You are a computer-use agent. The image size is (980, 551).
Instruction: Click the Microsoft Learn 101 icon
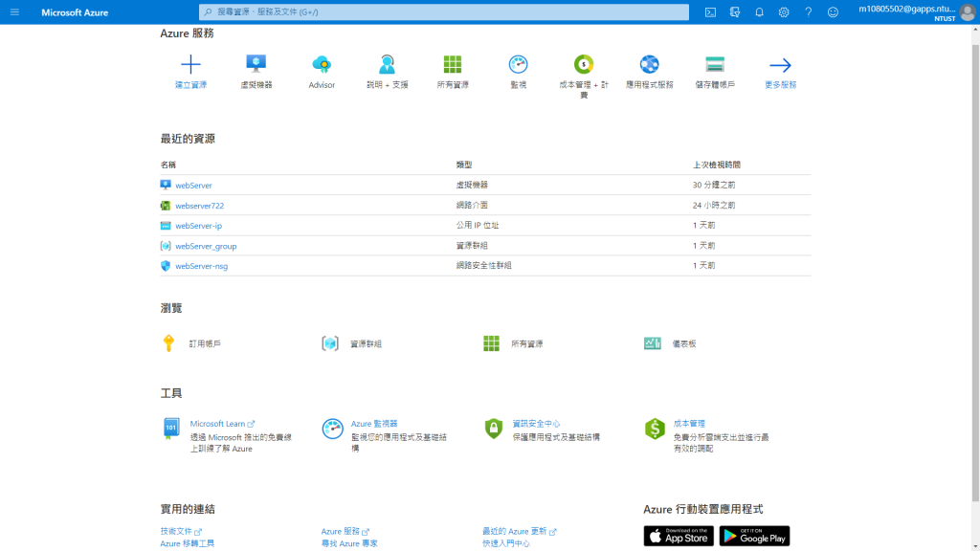coord(170,429)
